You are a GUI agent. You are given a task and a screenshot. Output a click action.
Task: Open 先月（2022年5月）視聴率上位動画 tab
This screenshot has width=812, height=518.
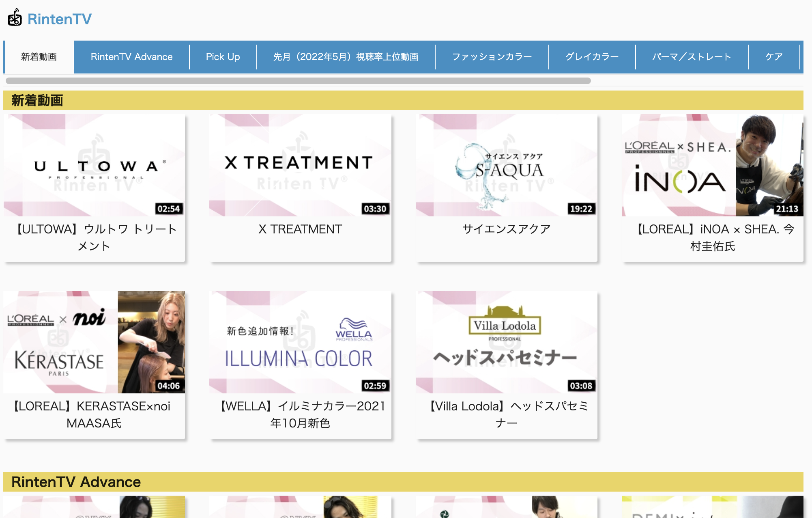[346, 57]
